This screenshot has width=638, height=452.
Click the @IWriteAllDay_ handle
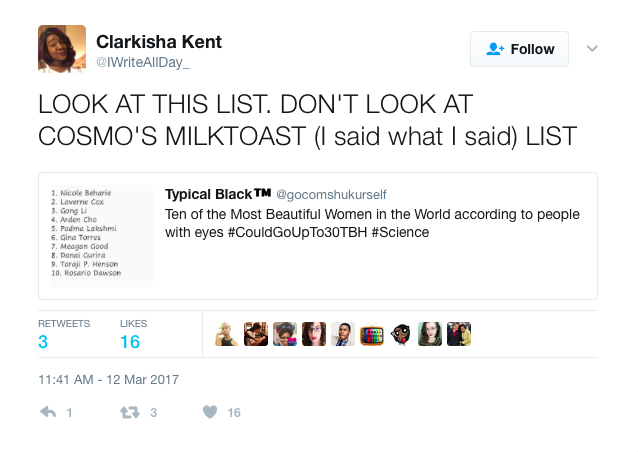pyautogui.click(x=142, y=62)
